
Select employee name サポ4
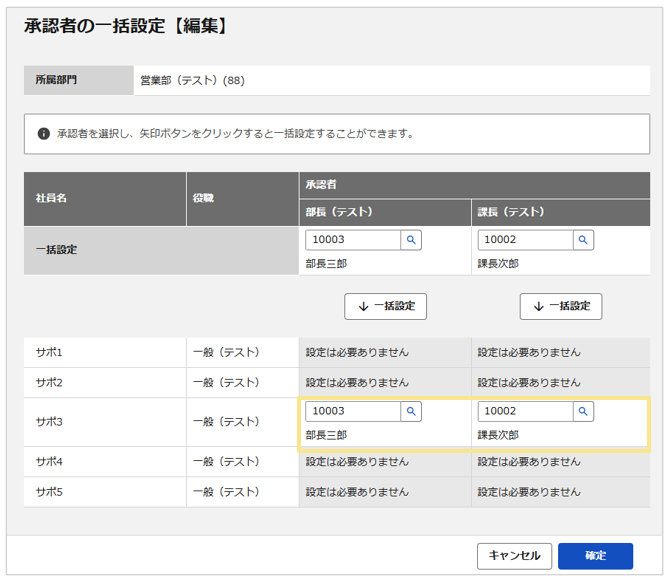pos(49,462)
